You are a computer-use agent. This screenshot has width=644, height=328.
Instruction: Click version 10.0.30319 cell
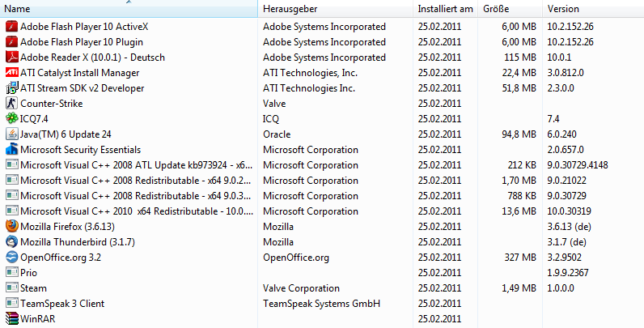pos(570,211)
